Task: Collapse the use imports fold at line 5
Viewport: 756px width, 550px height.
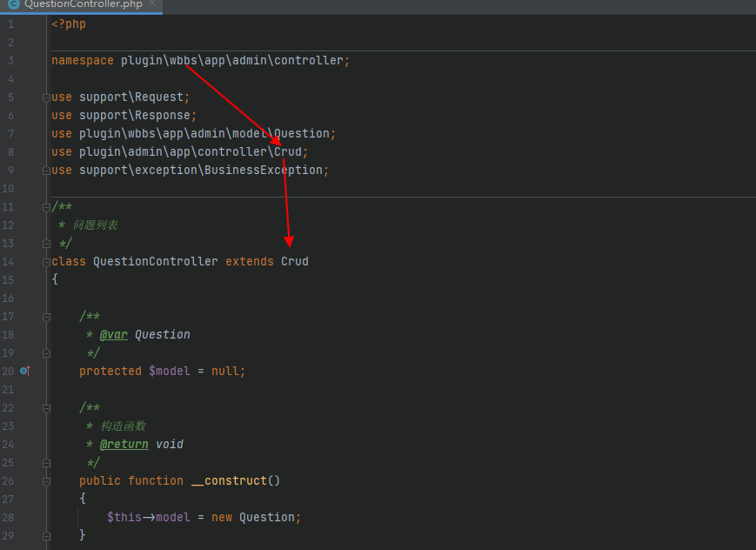Action: tap(46, 97)
